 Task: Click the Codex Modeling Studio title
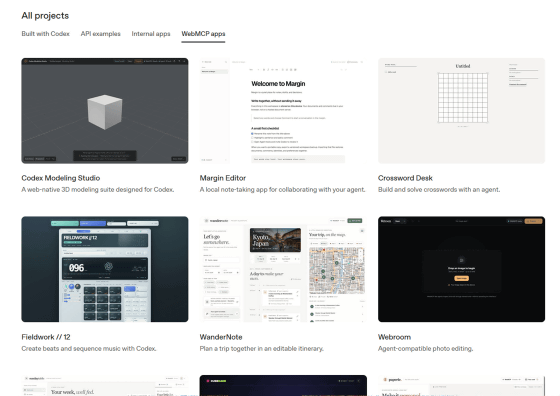coord(61,178)
